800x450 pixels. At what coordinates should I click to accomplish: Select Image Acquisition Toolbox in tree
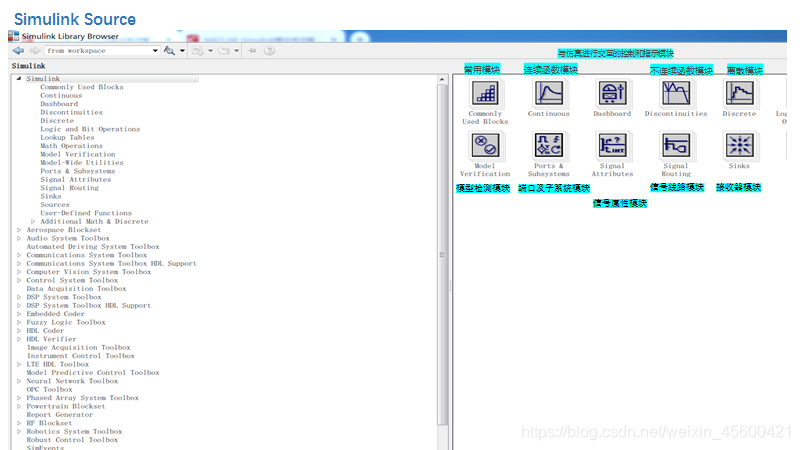[79, 347]
